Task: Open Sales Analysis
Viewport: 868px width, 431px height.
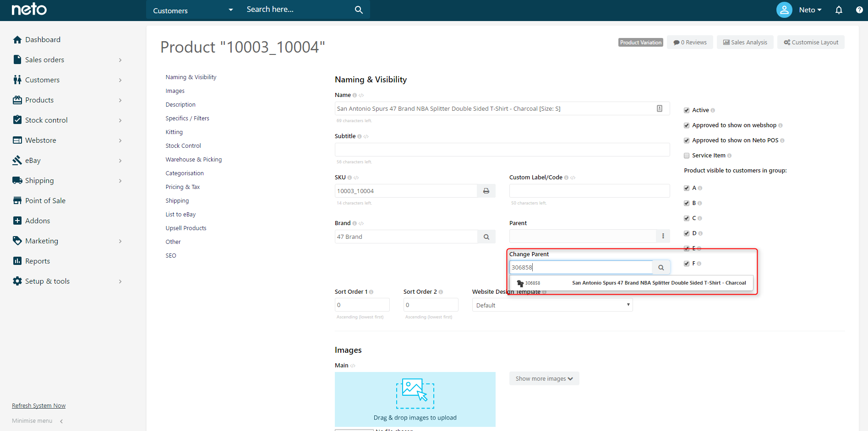Action: pyautogui.click(x=745, y=42)
